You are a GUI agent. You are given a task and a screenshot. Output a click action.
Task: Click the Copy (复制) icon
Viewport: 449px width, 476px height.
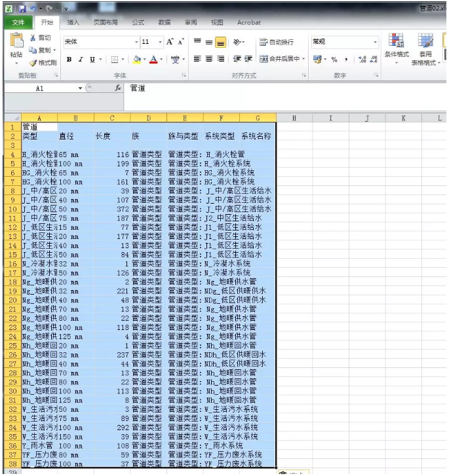click(33, 50)
